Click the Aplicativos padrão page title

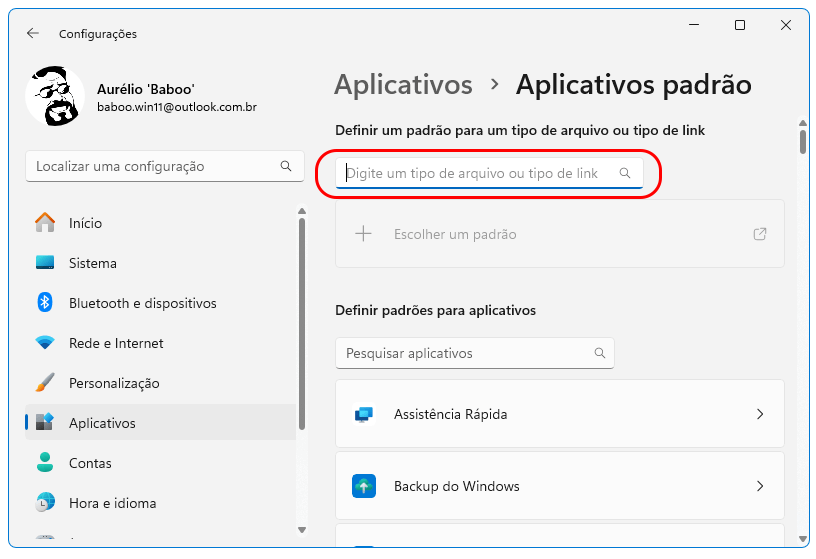[633, 84]
